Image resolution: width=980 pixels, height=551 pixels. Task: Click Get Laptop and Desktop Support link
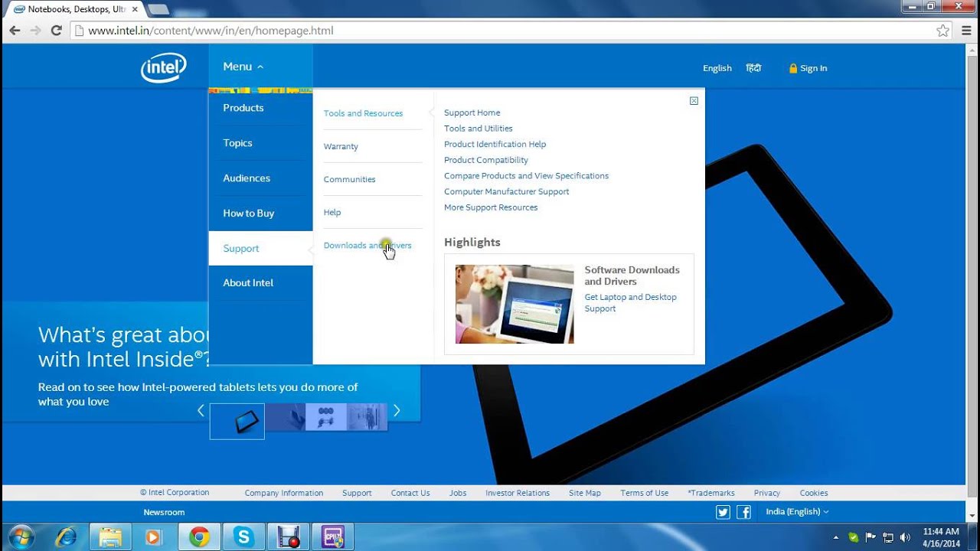(631, 302)
